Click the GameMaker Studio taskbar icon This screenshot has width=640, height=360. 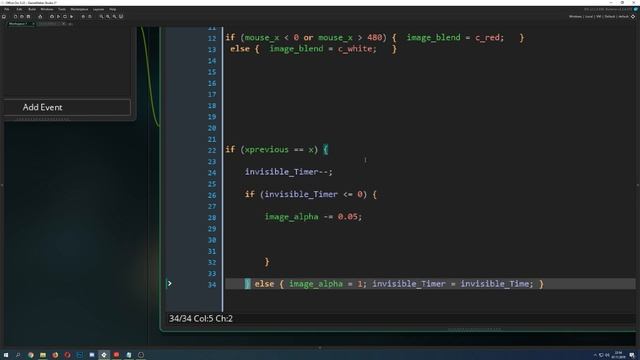tap(104, 355)
